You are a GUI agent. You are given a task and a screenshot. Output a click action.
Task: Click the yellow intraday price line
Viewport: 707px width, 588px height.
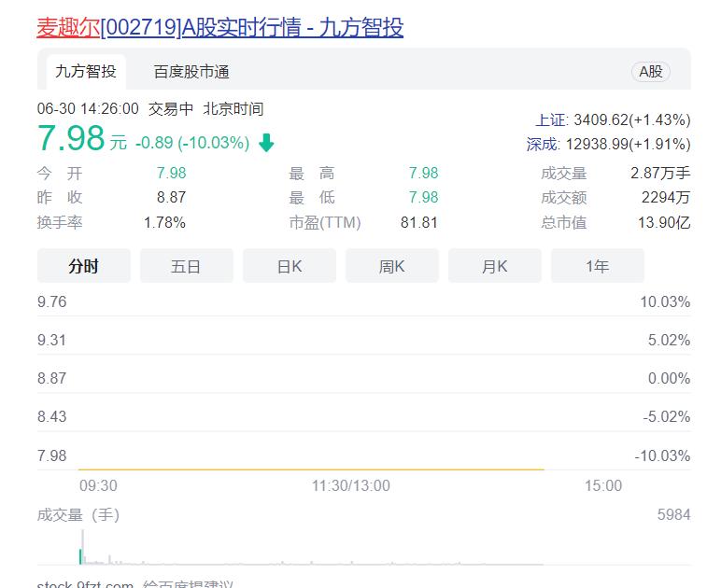coord(311,469)
